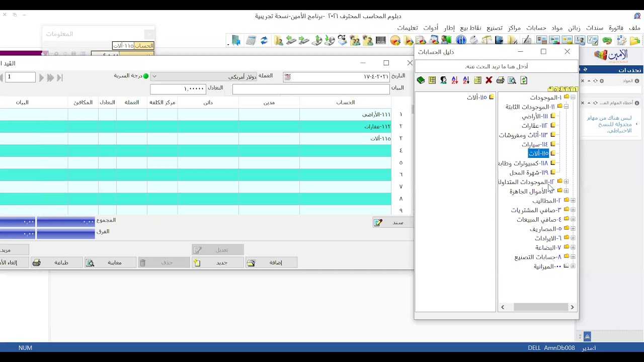Sort accounts with the black A-Z icon
Screen dimensions: 644x362
pos(466,80)
